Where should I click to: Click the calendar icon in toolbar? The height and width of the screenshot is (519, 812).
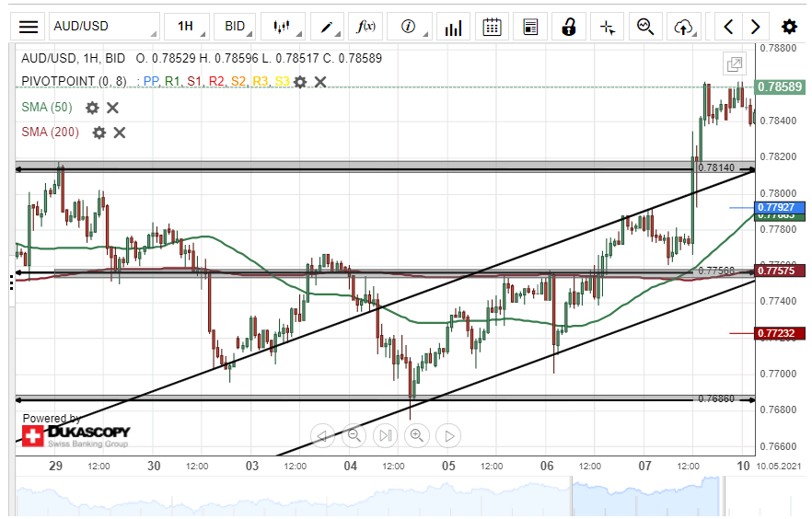point(493,27)
